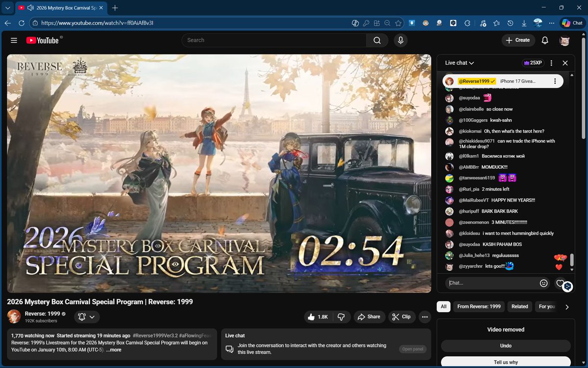The height and width of the screenshot is (368, 588).
Task: Open the account avatar menu
Action: (x=564, y=40)
